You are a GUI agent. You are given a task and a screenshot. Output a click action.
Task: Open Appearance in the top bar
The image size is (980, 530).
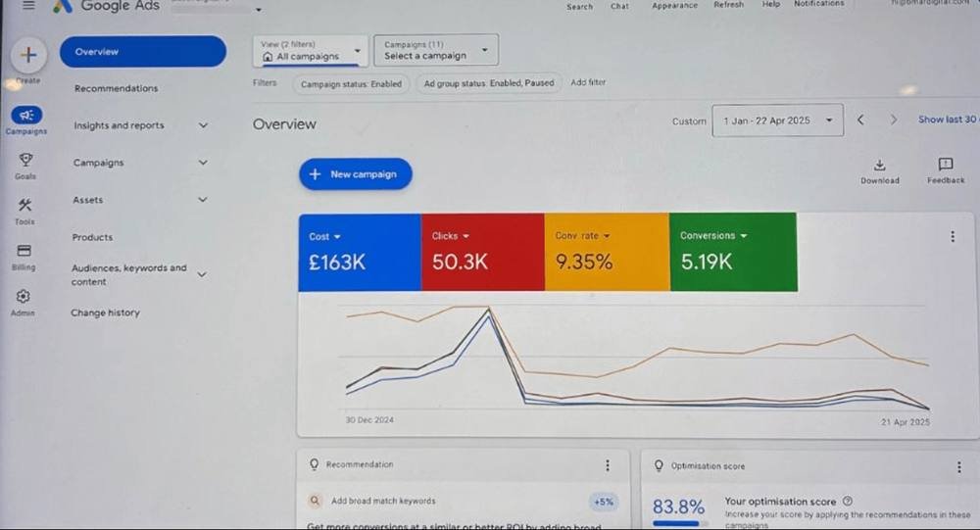[674, 5]
